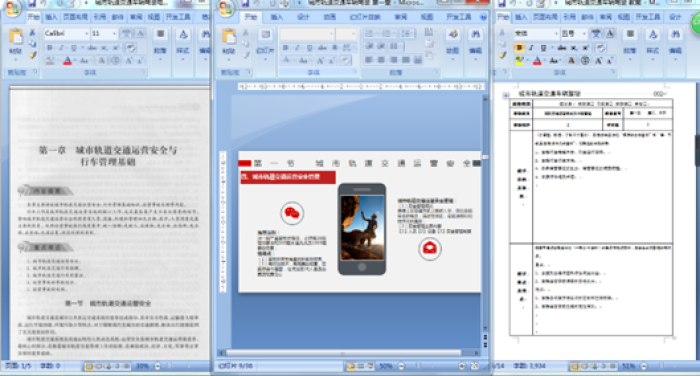Viewport: 700px width, 376px height.
Task: Click zoom out minus button in PowerPoint status bar
Action: coord(401,366)
